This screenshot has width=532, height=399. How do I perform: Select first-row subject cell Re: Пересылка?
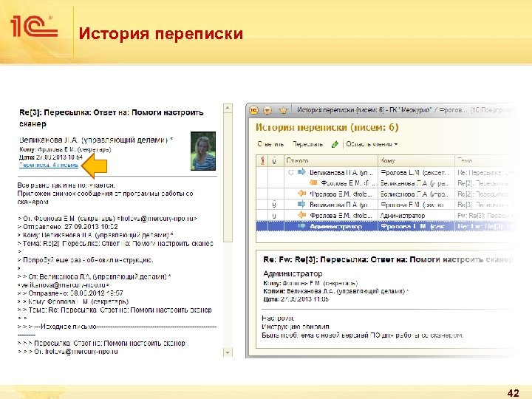click(485, 172)
